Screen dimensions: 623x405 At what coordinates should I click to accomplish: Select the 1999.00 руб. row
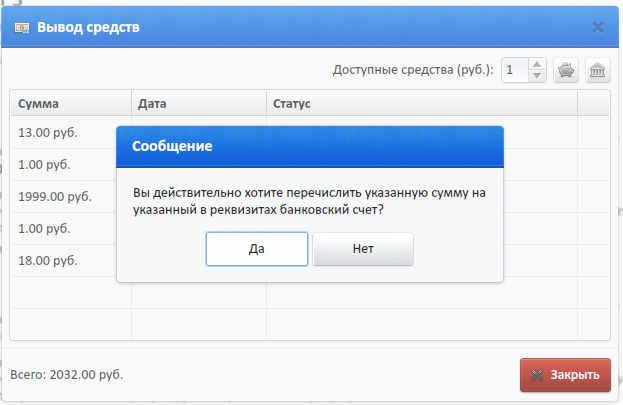tap(63, 196)
